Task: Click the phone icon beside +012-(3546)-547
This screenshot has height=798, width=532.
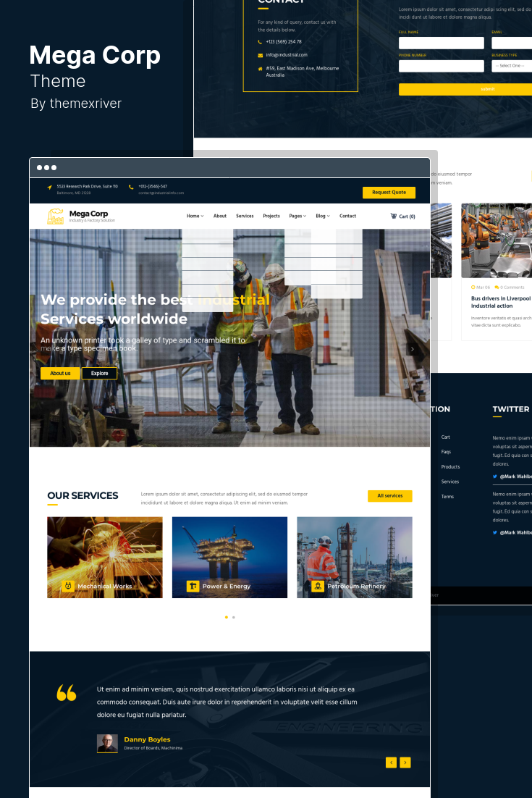Action: point(131,188)
